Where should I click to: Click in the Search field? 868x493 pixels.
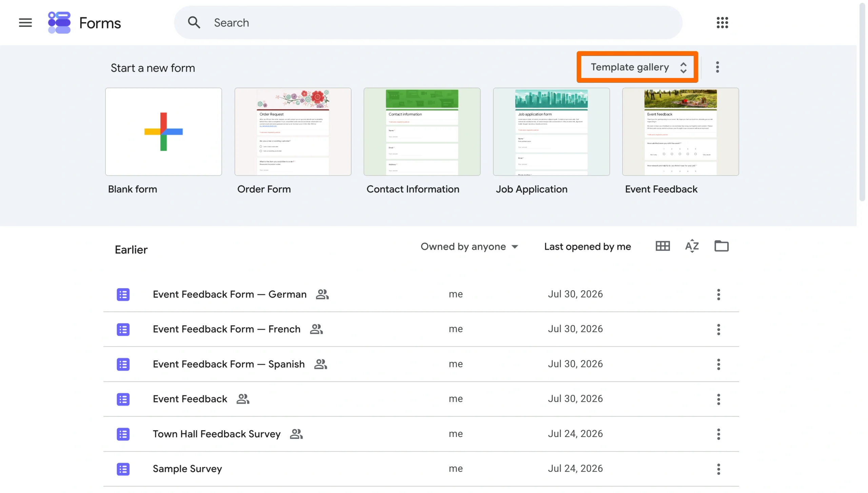(428, 22)
